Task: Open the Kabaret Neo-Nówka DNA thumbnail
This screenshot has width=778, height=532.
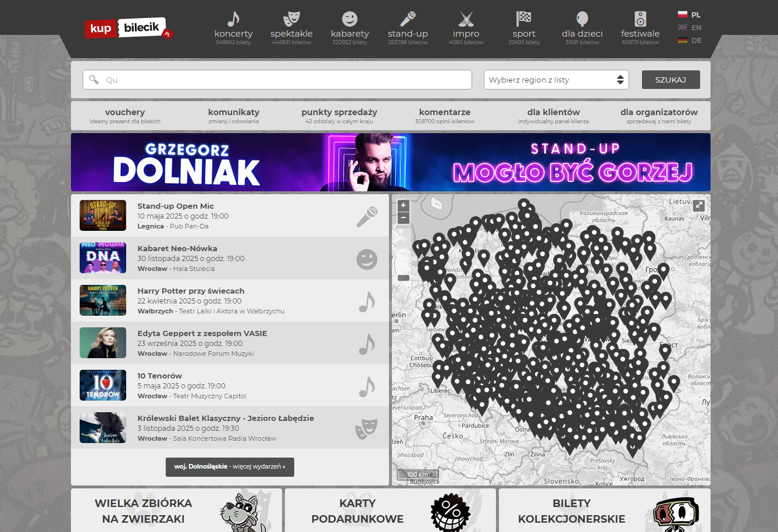Action: click(103, 258)
